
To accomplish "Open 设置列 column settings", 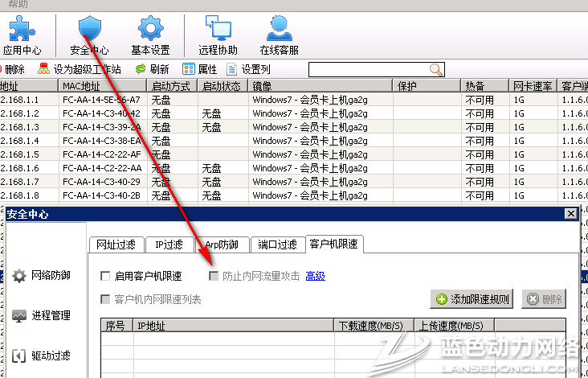I will 248,69.
